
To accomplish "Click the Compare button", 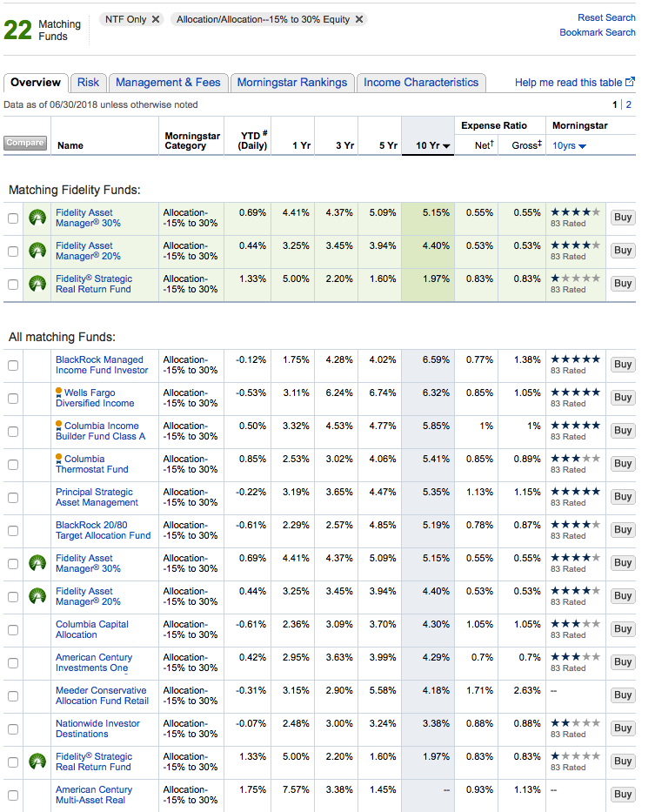I will click(25, 143).
